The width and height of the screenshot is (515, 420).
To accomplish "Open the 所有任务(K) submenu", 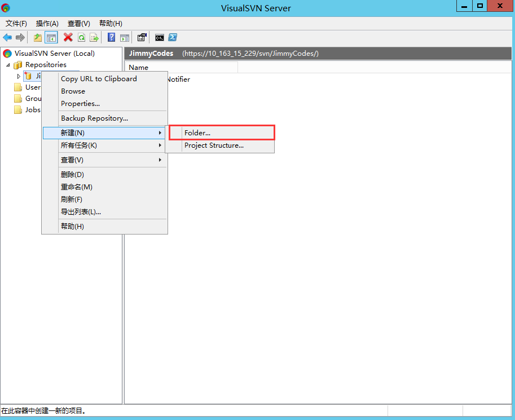I will (x=104, y=145).
